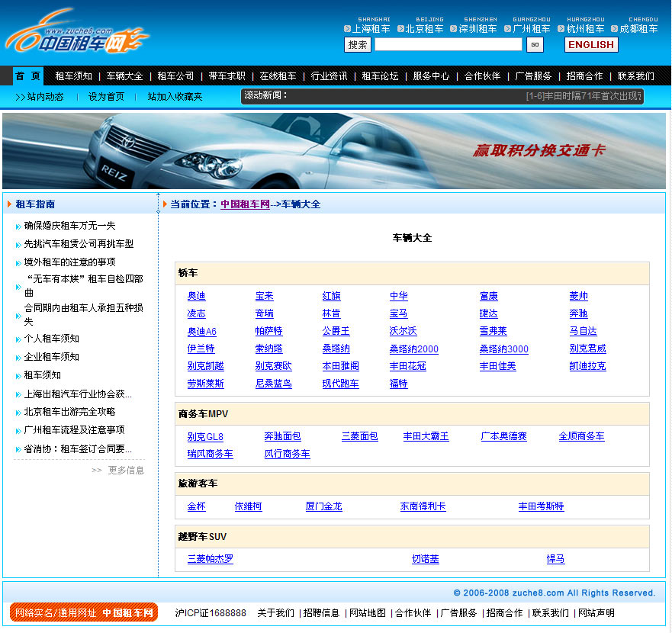Open the 中华 car link
The width and height of the screenshot is (672, 633).
399,296
